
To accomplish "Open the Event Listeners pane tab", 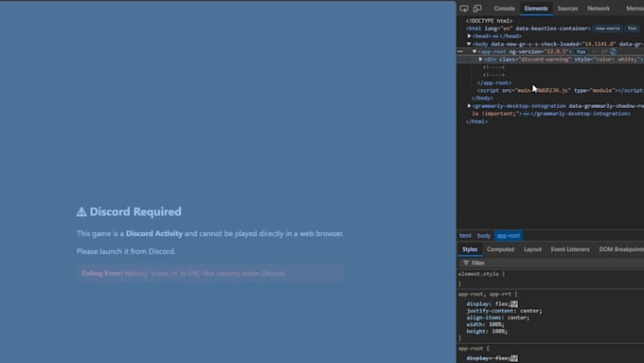I will 570,249.
